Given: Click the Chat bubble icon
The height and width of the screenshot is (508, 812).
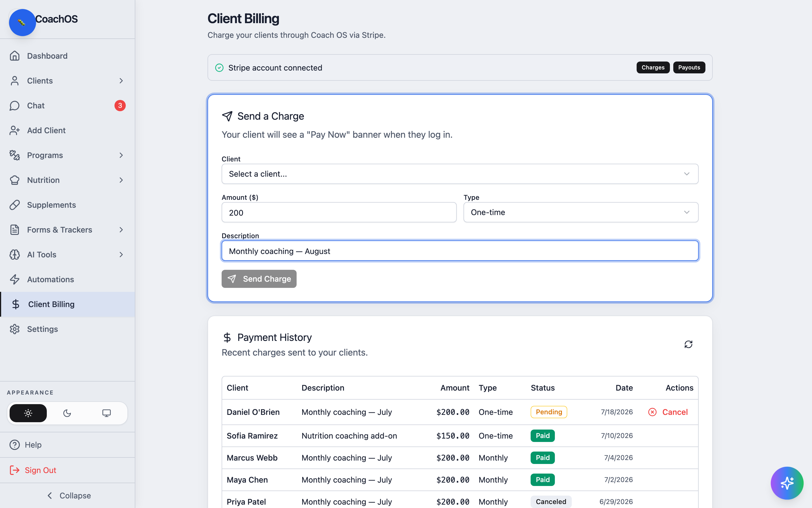Looking at the screenshot, I should click(14, 106).
